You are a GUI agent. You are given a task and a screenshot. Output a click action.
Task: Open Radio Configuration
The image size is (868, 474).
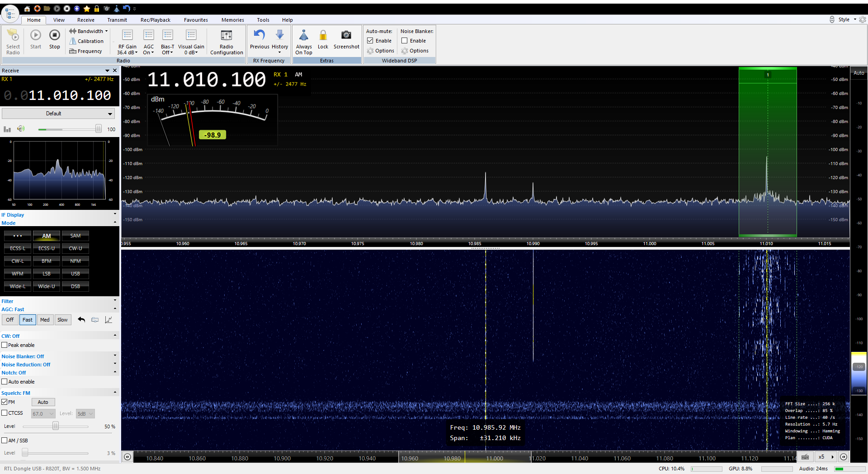coord(226,42)
